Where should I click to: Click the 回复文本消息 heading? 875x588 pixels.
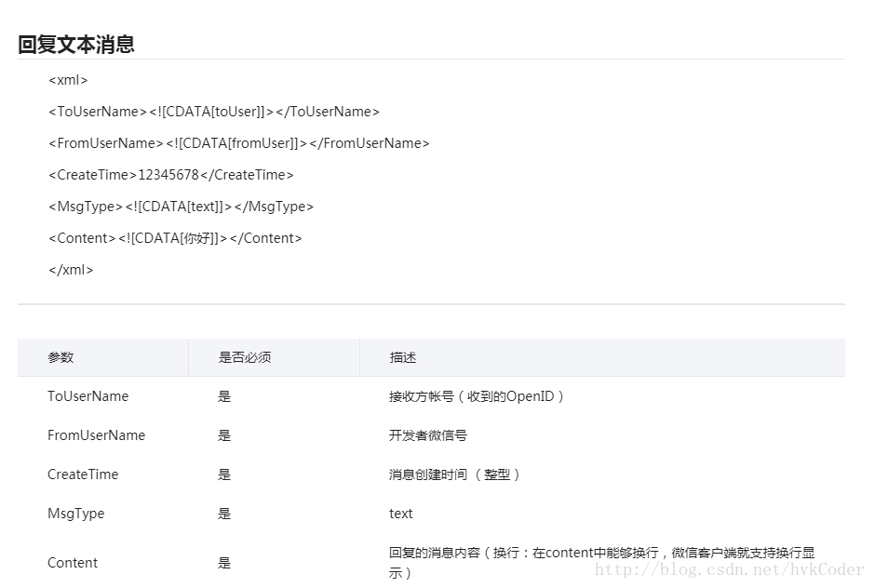pyautogui.click(x=76, y=44)
